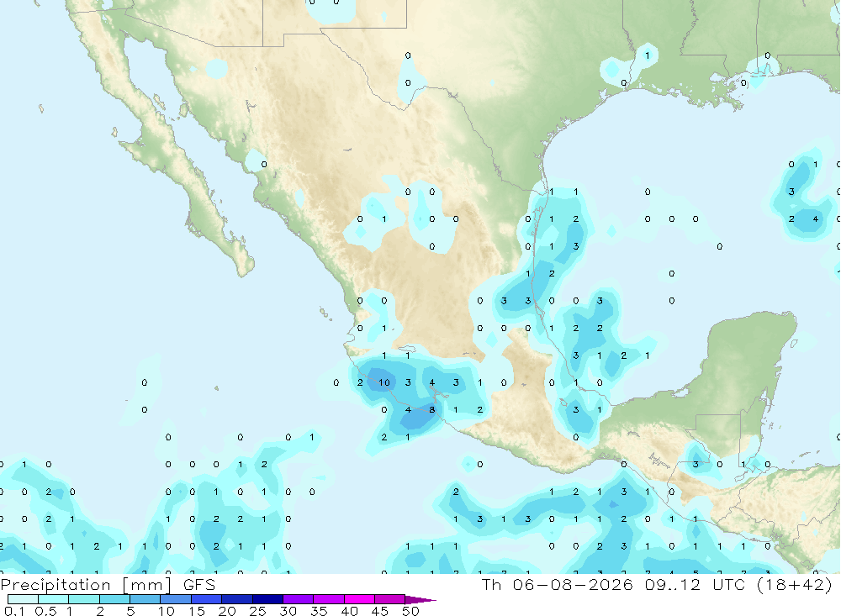Click the '10' precipitation value on the map
The image size is (841, 616).
tap(384, 382)
